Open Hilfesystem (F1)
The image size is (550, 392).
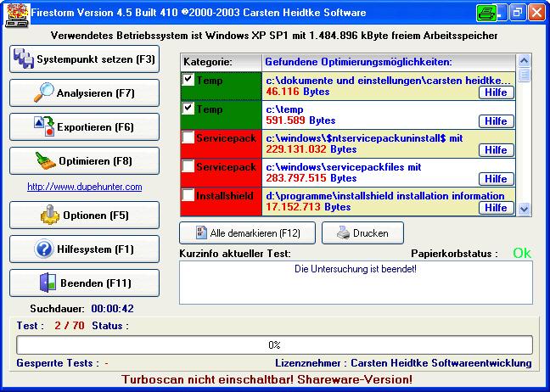tap(85, 249)
